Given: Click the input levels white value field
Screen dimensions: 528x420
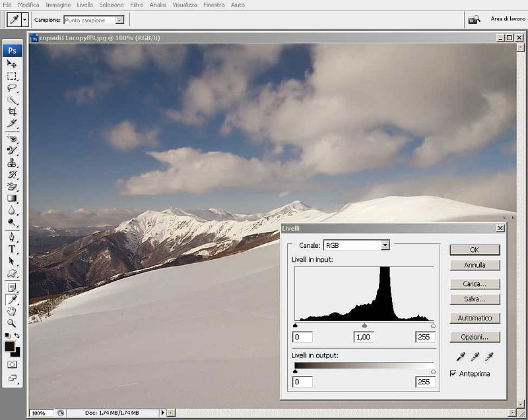Looking at the screenshot, I should tap(425, 337).
